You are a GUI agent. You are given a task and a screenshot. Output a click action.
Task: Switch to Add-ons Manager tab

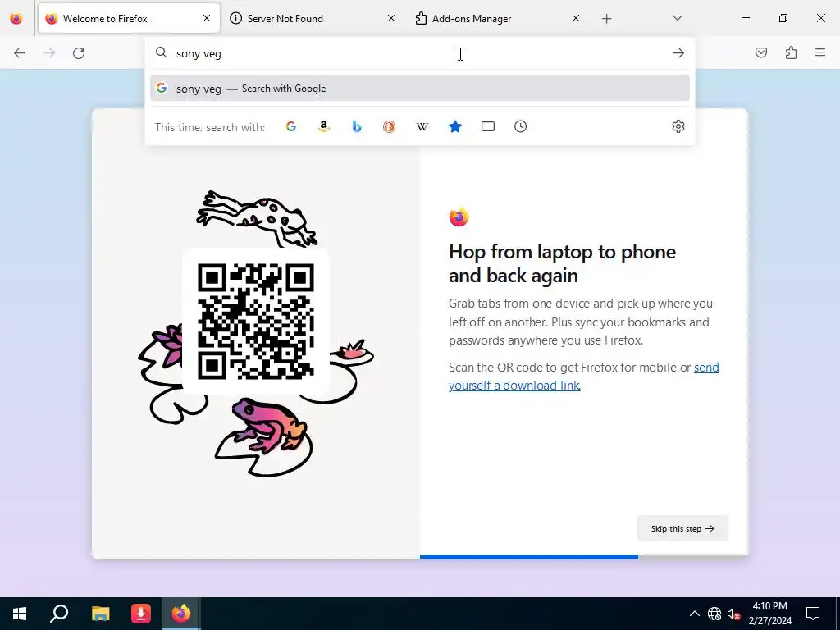[496, 19]
